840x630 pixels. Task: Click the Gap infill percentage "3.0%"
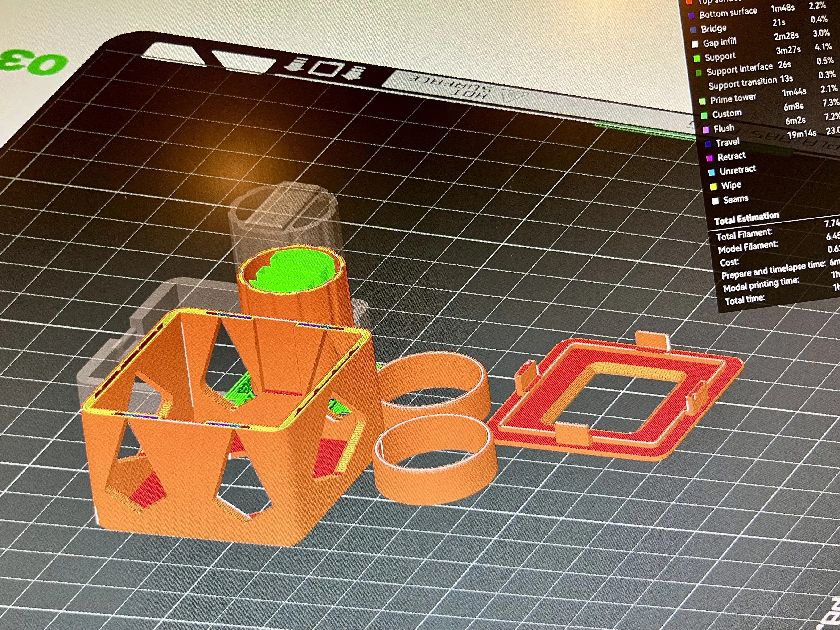821,33
